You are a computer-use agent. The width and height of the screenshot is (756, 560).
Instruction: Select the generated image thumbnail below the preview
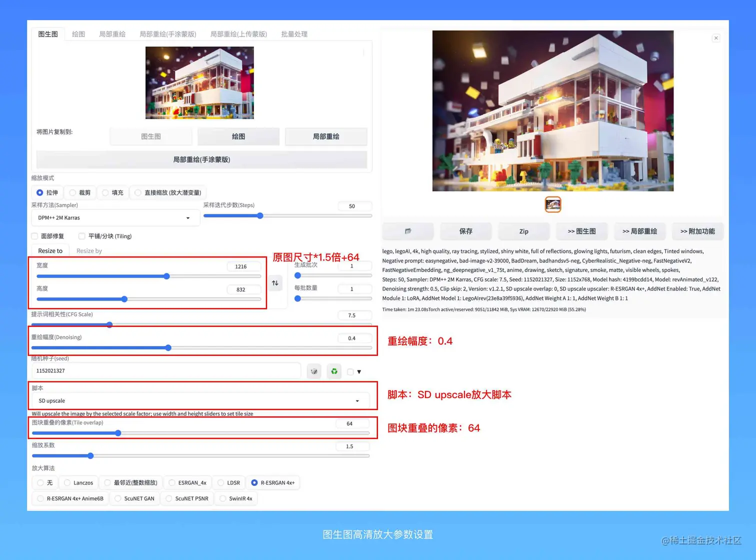552,204
